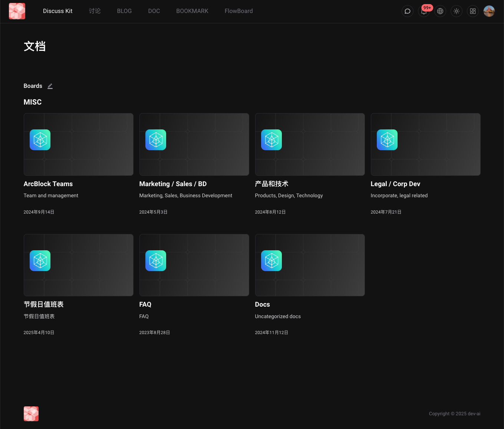The width and height of the screenshot is (504, 429).
Task: Edit Boards with the pencil icon
Action: coord(50,86)
